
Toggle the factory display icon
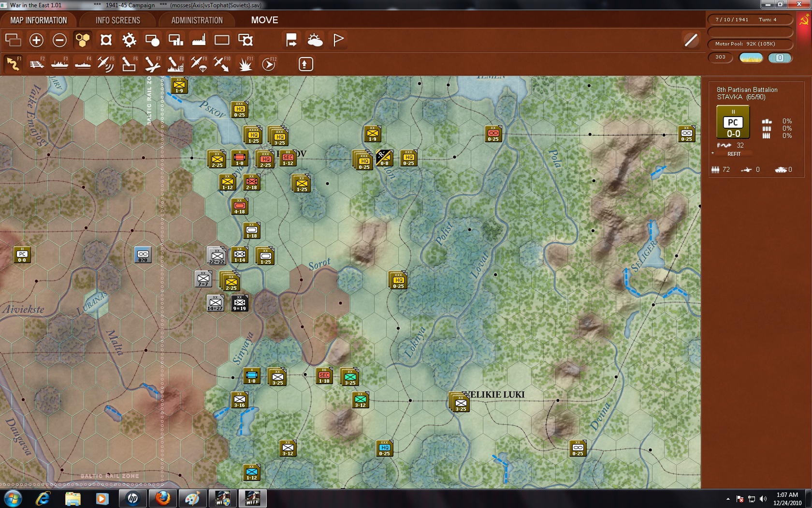[x=199, y=40]
